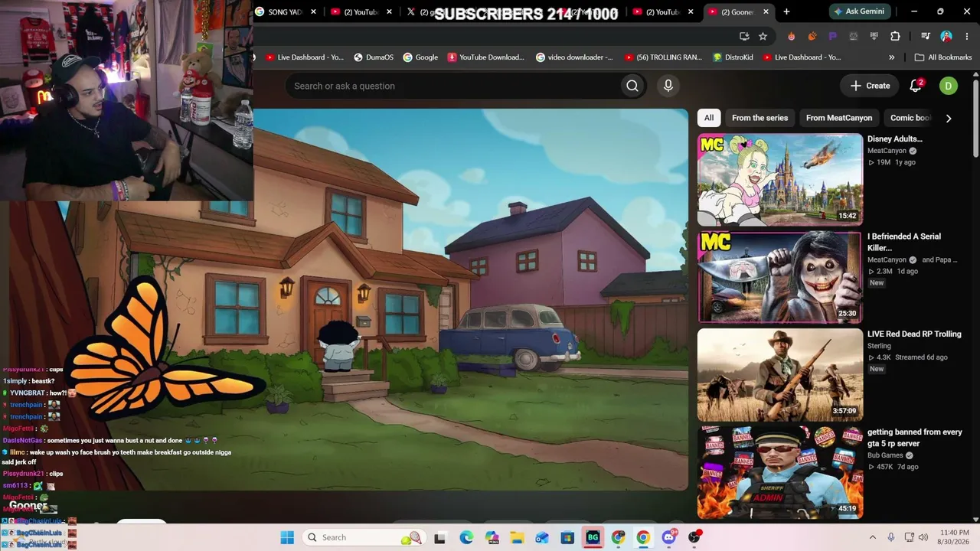Image resolution: width=980 pixels, height=551 pixels.
Task: Open Google bookmark
Action: [420, 57]
